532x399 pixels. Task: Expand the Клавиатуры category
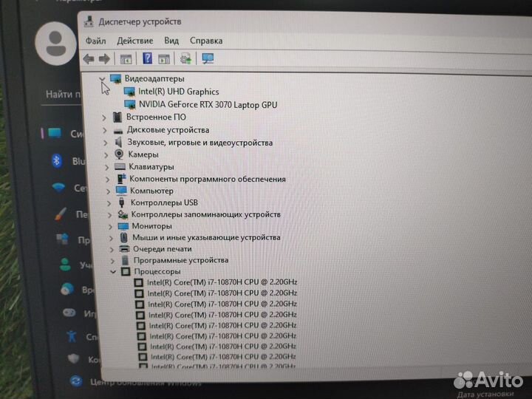(x=106, y=167)
